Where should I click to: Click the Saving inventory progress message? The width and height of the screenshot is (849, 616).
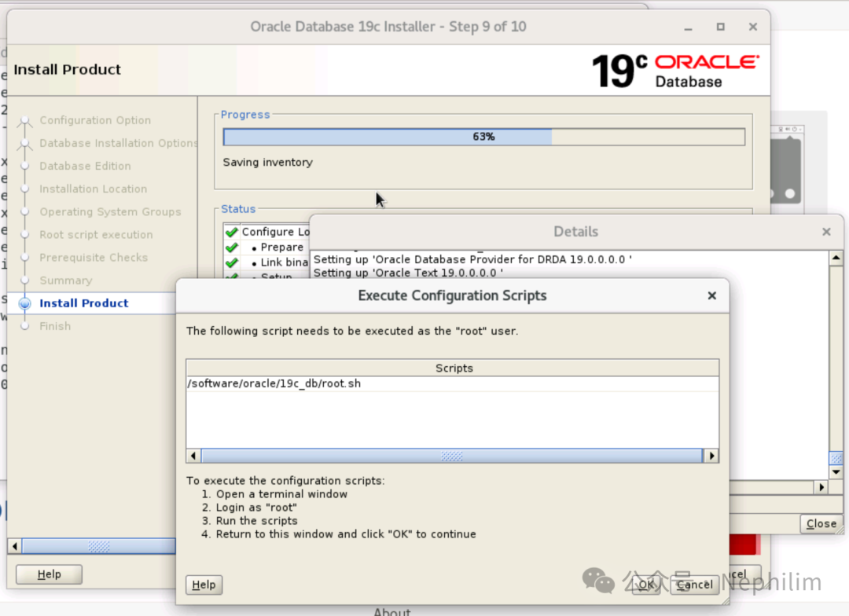coord(268,163)
